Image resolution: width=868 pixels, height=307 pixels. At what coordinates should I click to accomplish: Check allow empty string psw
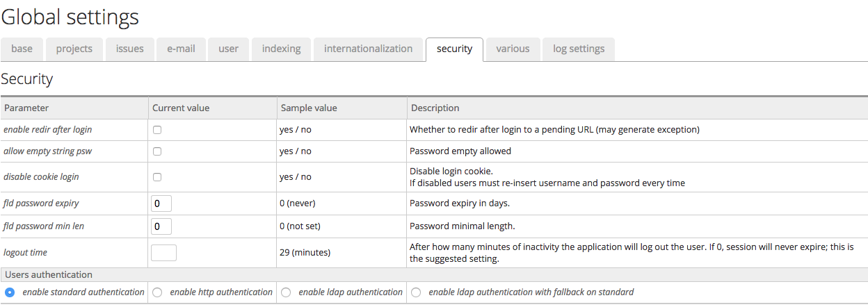(x=157, y=151)
